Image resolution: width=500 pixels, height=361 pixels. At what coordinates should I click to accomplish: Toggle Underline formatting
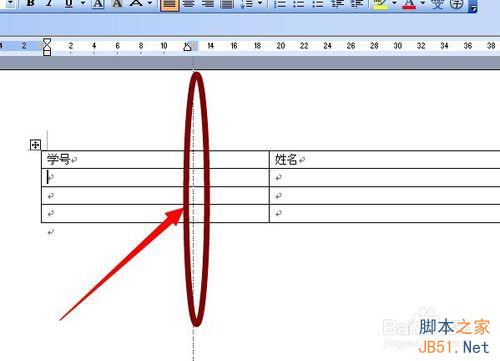click(x=69, y=3)
